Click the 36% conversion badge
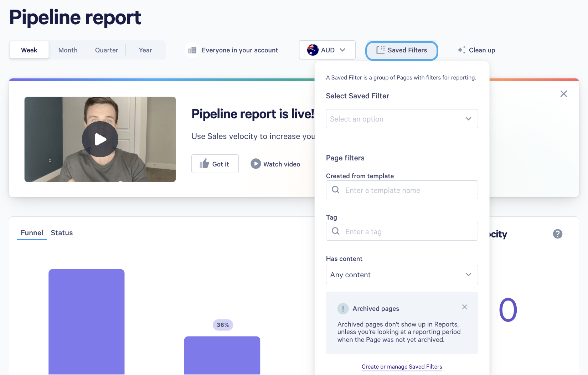This screenshot has height=375, width=588. click(223, 325)
